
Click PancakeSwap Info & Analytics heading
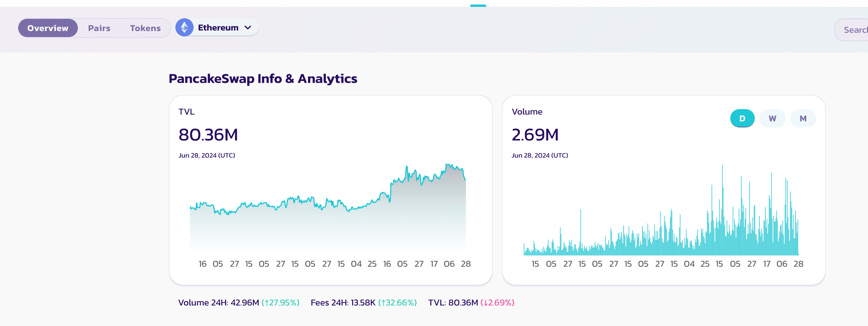(263, 78)
